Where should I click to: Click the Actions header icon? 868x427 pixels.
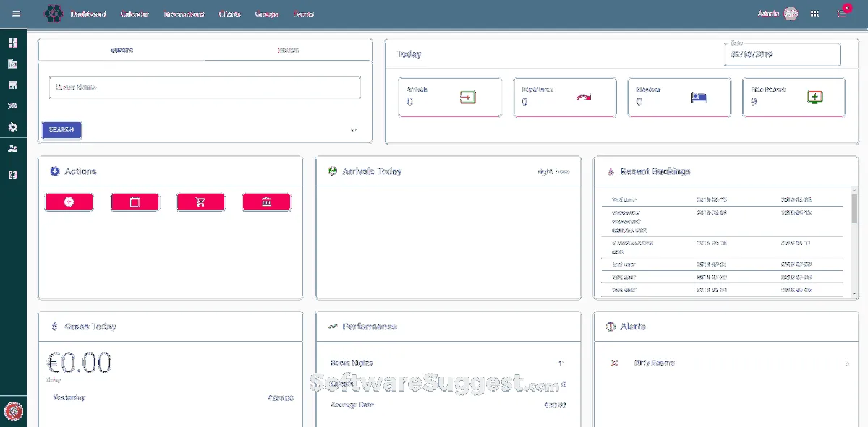click(x=54, y=171)
